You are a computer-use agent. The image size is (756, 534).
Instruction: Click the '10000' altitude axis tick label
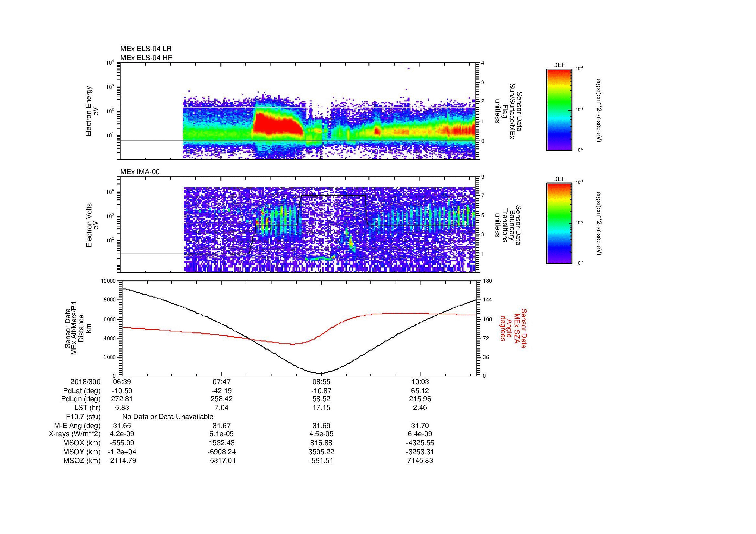(109, 281)
